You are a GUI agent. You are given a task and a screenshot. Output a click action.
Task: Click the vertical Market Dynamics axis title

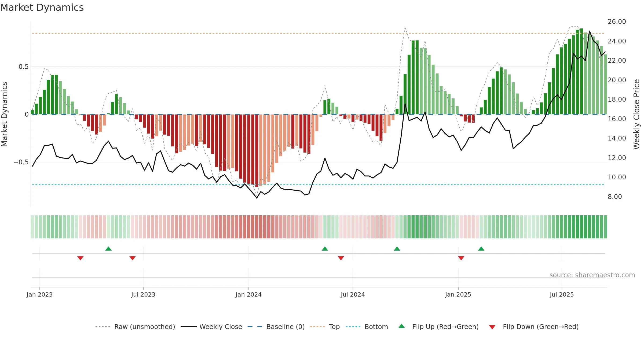click(x=4, y=114)
